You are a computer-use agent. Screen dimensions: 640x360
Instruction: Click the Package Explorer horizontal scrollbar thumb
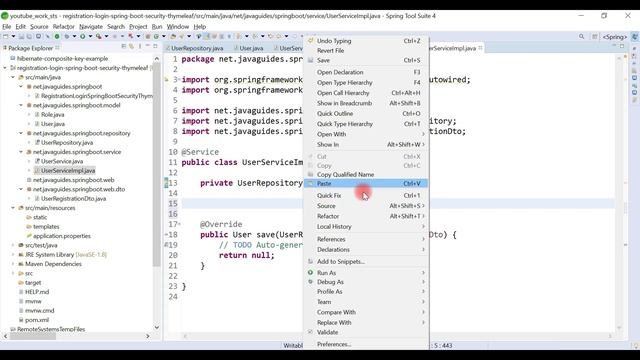33,336
